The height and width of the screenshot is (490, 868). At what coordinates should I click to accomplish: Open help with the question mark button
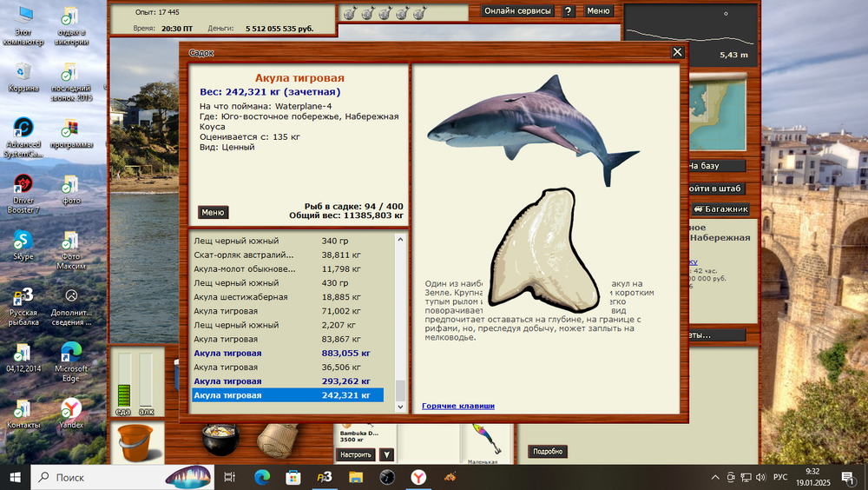[568, 11]
